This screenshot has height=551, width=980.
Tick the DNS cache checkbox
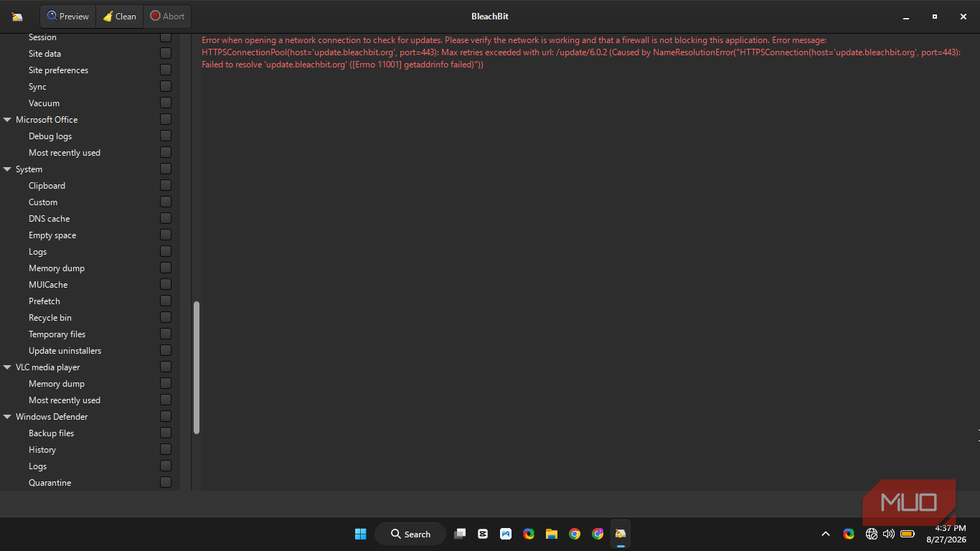(x=166, y=219)
